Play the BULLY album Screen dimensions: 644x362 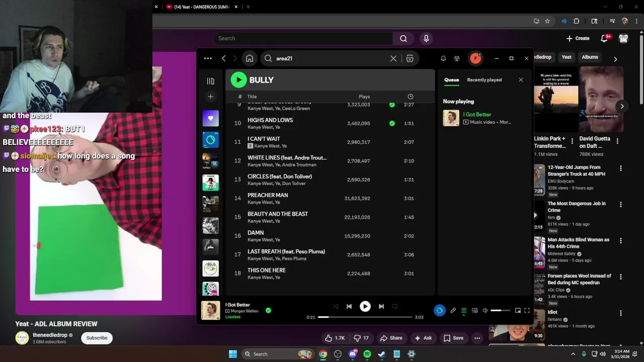(238, 80)
